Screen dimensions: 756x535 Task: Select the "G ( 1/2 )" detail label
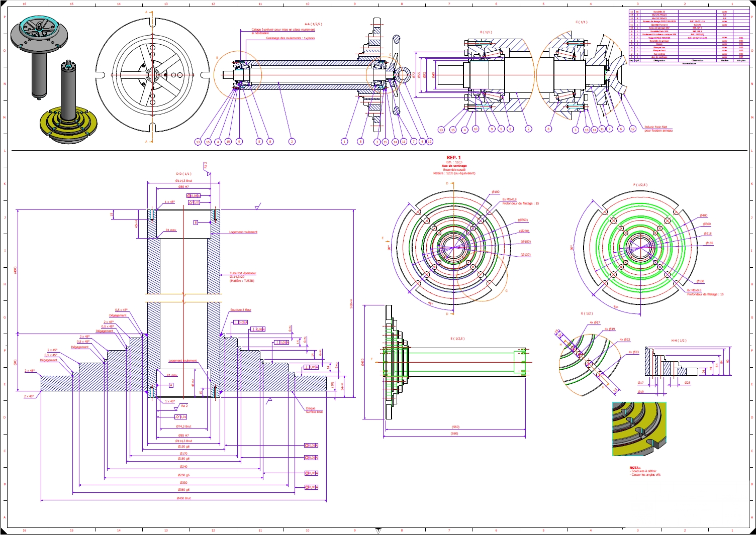587,313
